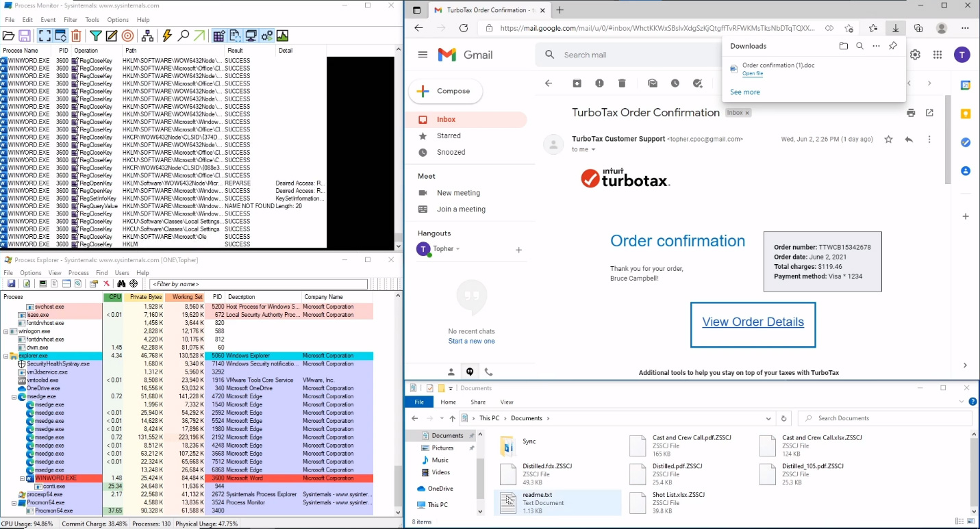
Task: Click the magnifier Find icon in Process Monitor
Action: click(x=183, y=36)
